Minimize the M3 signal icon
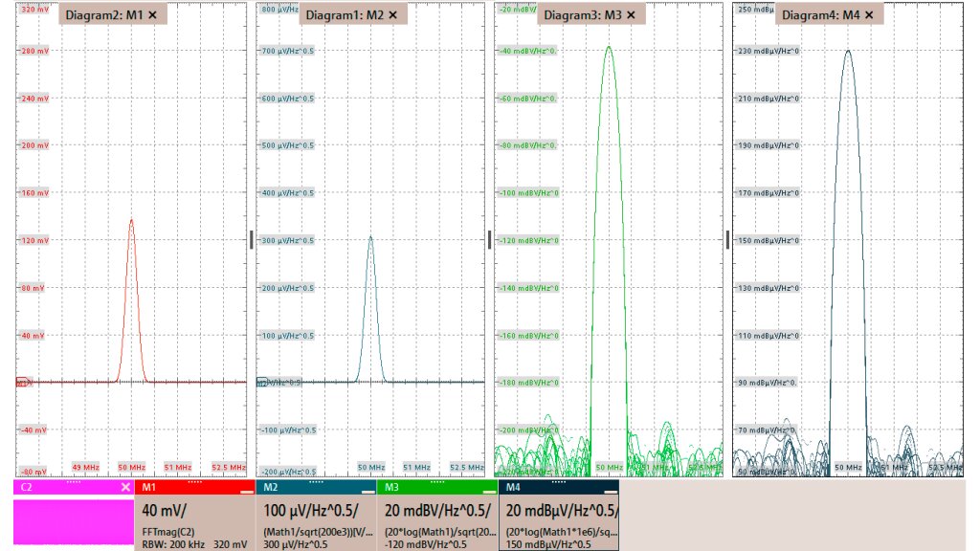Image resolution: width=980 pixels, height=551 pixels. coord(489,492)
